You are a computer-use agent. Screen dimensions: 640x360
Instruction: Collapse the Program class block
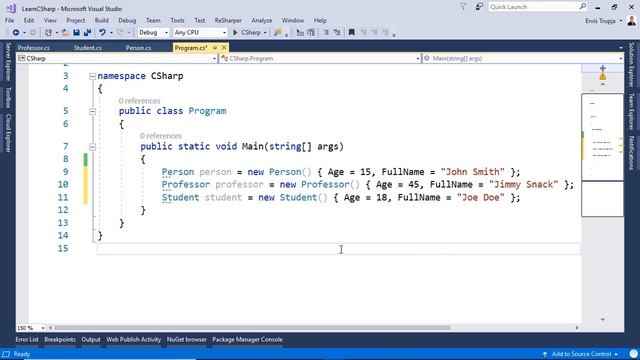pyautogui.click(x=92, y=111)
